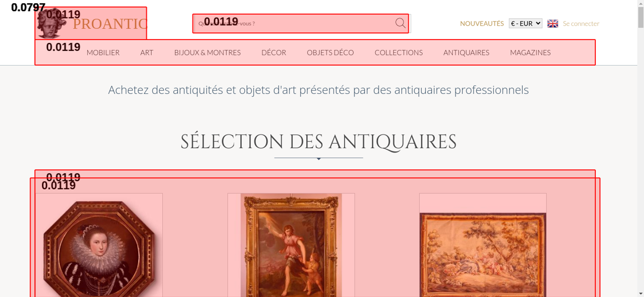The image size is (644, 297).
Task: Focus the search text field
Action: tap(294, 23)
